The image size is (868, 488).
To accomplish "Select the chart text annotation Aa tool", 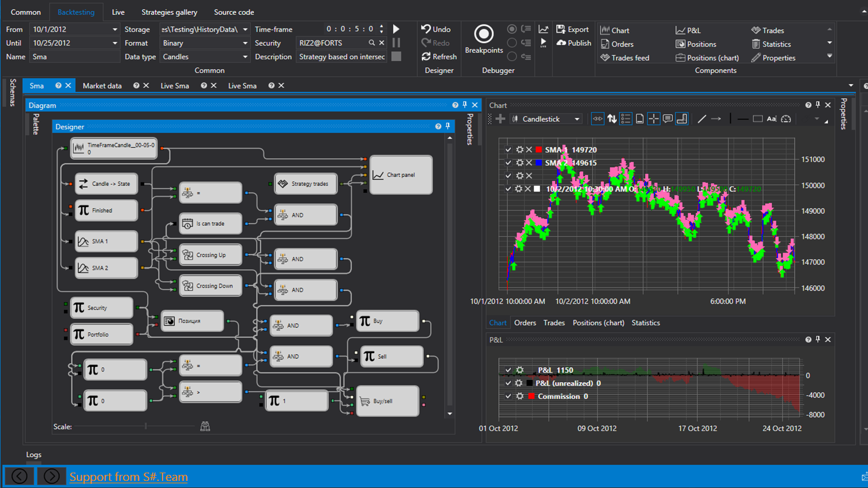I will pos(771,119).
